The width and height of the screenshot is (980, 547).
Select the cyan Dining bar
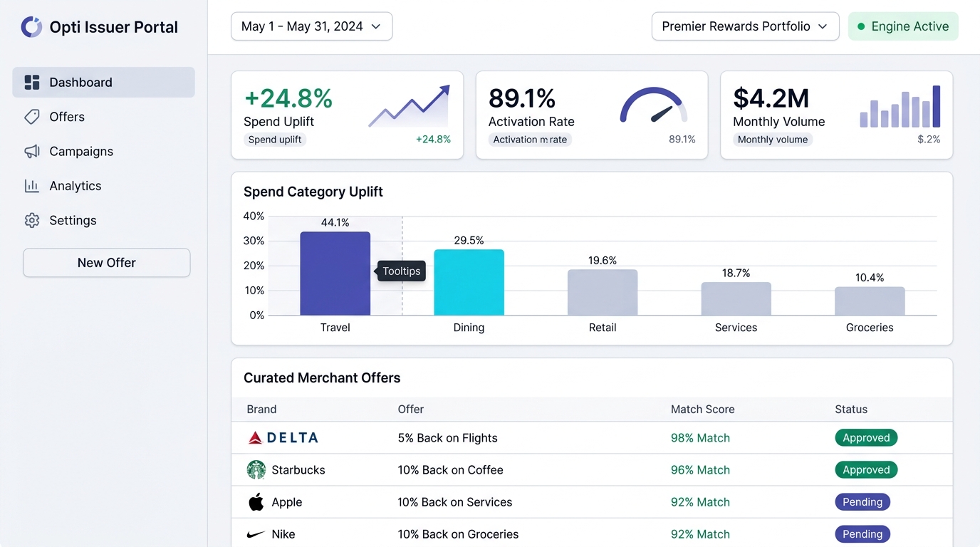(x=469, y=282)
